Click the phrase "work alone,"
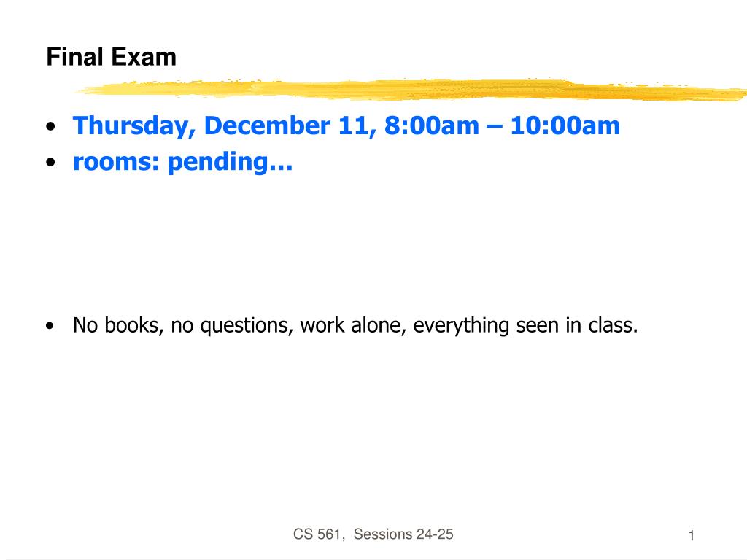This screenshot has width=747, height=560. (x=353, y=325)
